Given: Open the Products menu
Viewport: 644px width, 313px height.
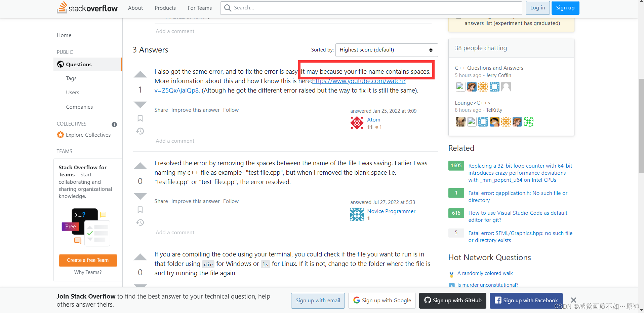Looking at the screenshot, I should click(165, 8).
